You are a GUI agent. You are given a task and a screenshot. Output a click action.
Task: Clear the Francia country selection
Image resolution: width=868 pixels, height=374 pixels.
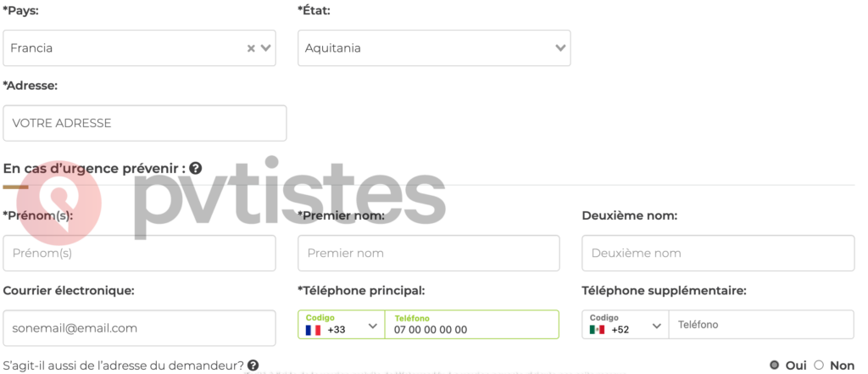251,48
